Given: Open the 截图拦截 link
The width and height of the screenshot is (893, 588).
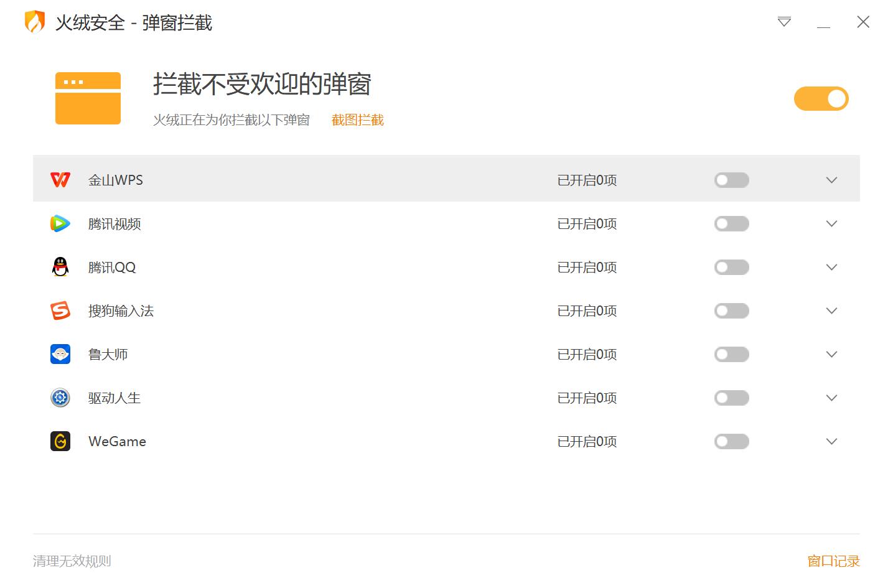Looking at the screenshot, I should (357, 120).
